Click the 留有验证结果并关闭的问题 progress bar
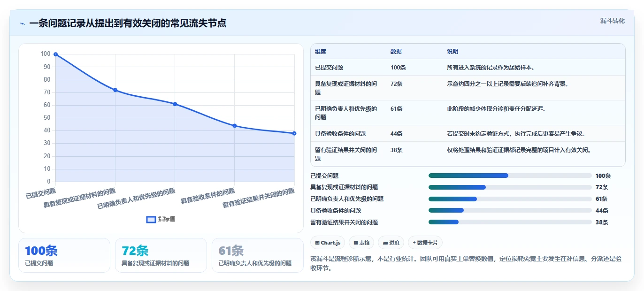644x291 pixels. tap(510, 222)
